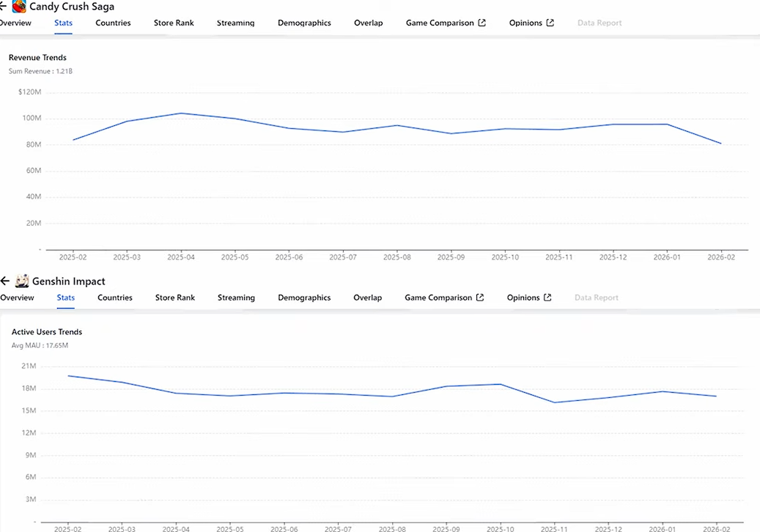This screenshot has width=760, height=532.
Task: Click external-link icon next to Candy Crush Game Comparison
Action: coord(482,23)
